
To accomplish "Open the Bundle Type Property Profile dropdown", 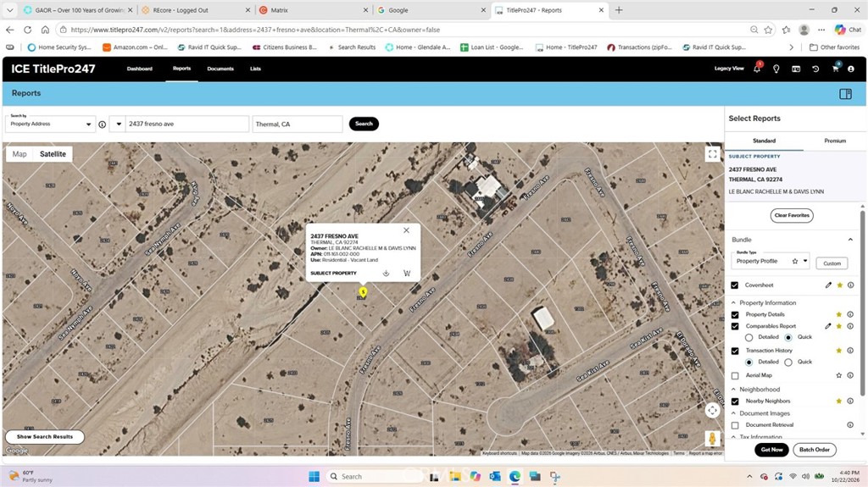I will click(771, 261).
